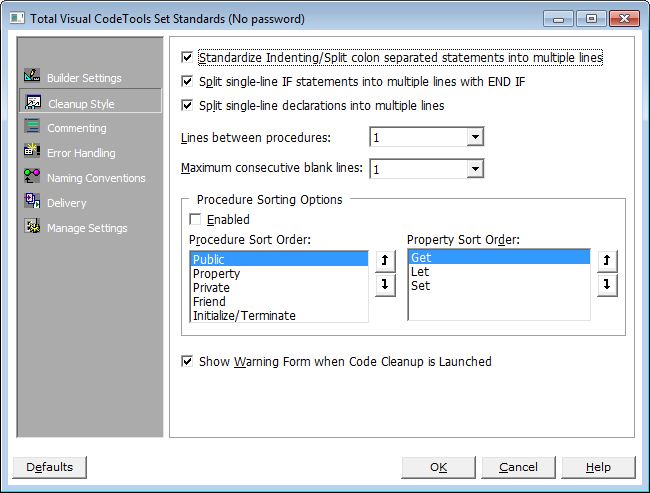Click the Commenting sidebar icon
Screen dimensions: 650x493
pos(31,127)
